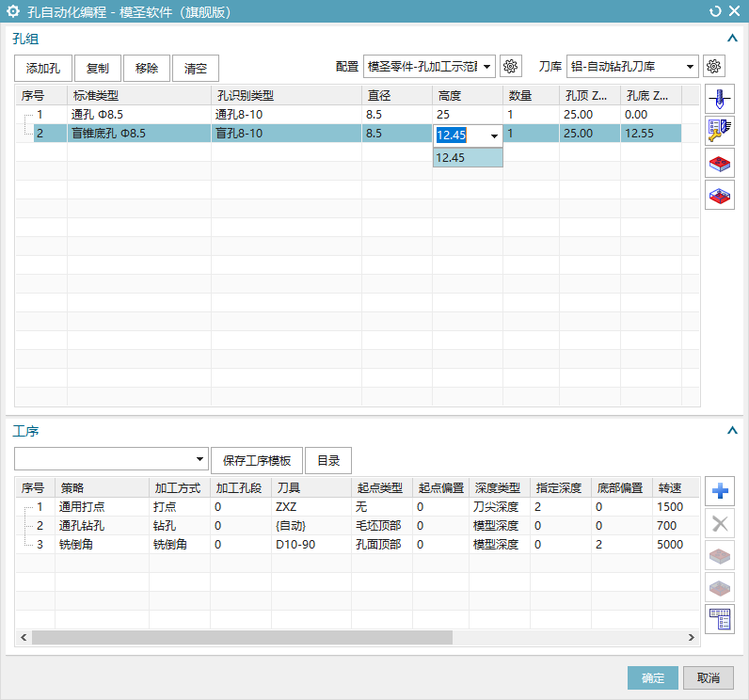Click the lower grayed block icon in 工序
Image resolution: width=749 pixels, height=700 pixels.
tap(720, 587)
